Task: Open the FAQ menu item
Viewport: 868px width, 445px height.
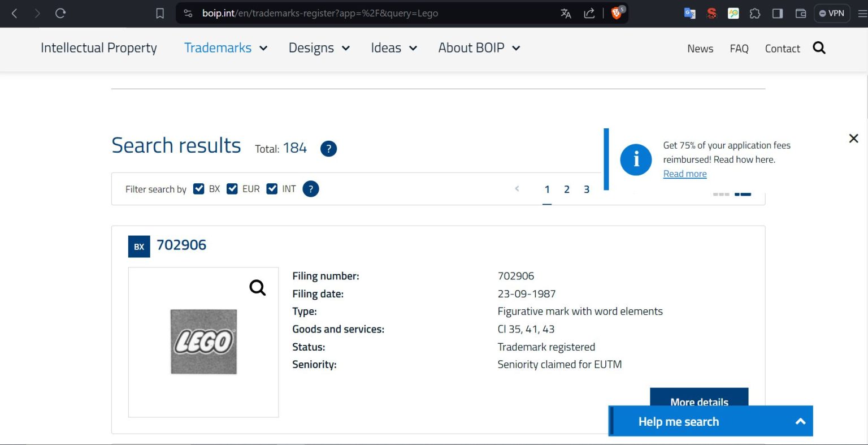Action: click(x=739, y=49)
